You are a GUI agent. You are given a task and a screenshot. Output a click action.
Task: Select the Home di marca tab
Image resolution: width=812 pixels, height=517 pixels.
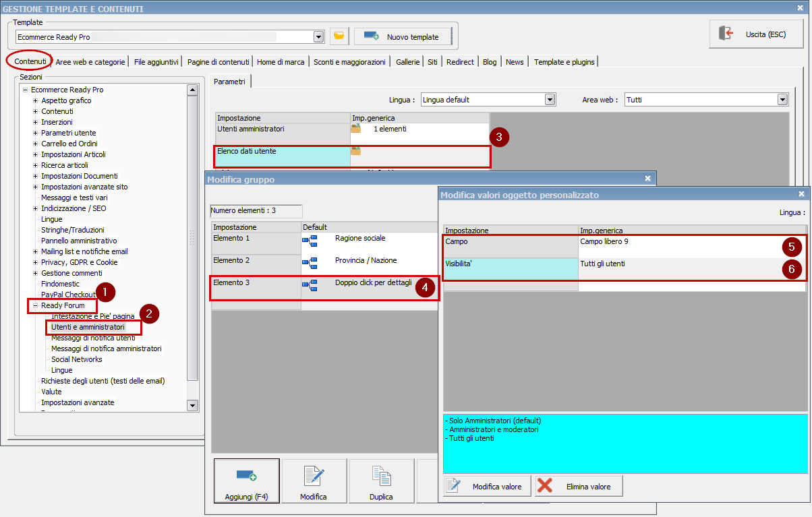(281, 62)
